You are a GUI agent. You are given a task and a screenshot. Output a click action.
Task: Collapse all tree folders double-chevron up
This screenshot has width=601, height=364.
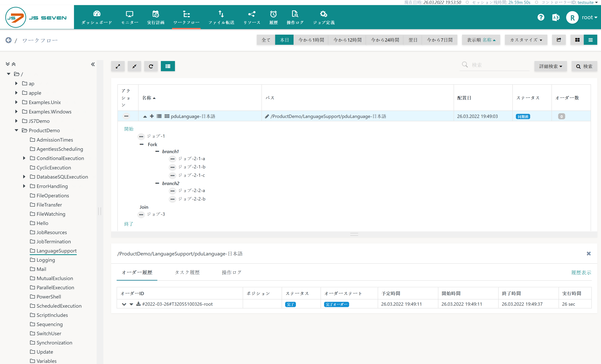(x=14, y=64)
